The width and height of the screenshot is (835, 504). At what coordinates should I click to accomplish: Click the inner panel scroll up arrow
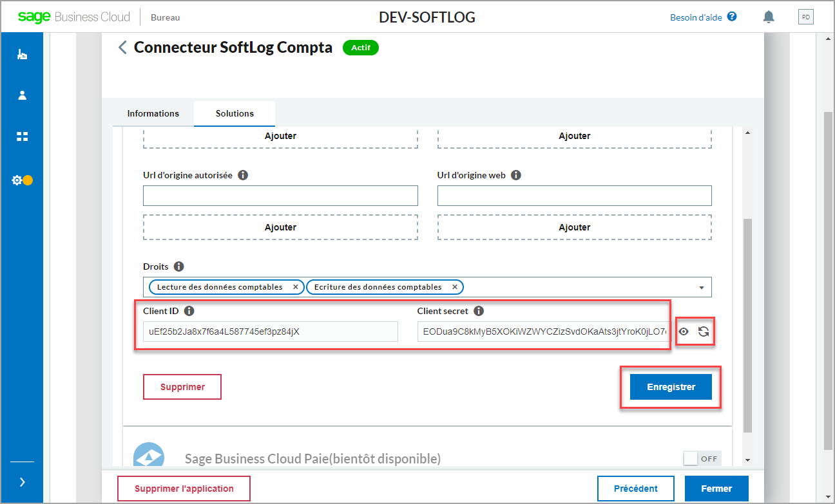(747, 133)
